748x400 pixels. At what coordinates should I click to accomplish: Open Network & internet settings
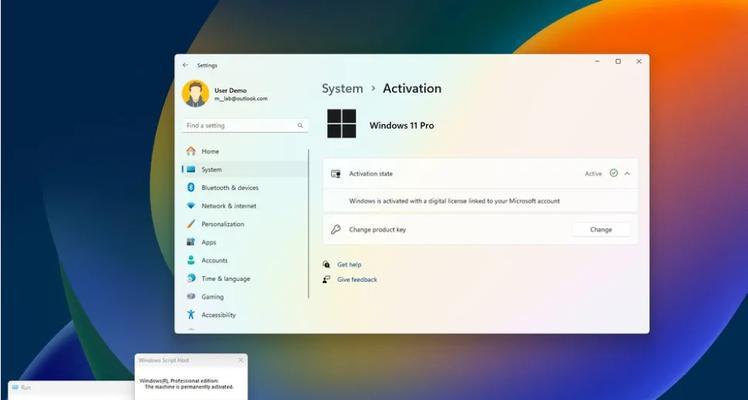coord(245,205)
